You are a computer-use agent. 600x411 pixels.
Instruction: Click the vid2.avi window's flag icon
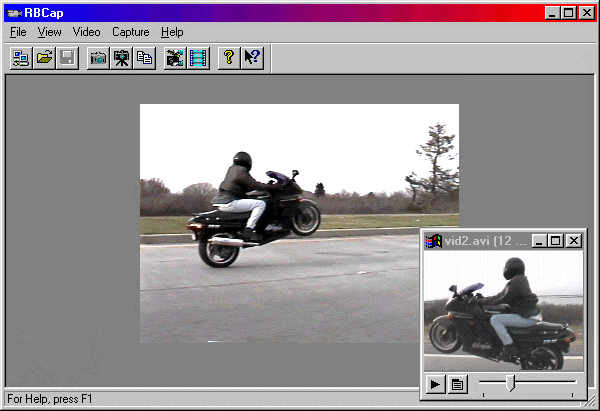pyautogui.click(x=434, y=241)
